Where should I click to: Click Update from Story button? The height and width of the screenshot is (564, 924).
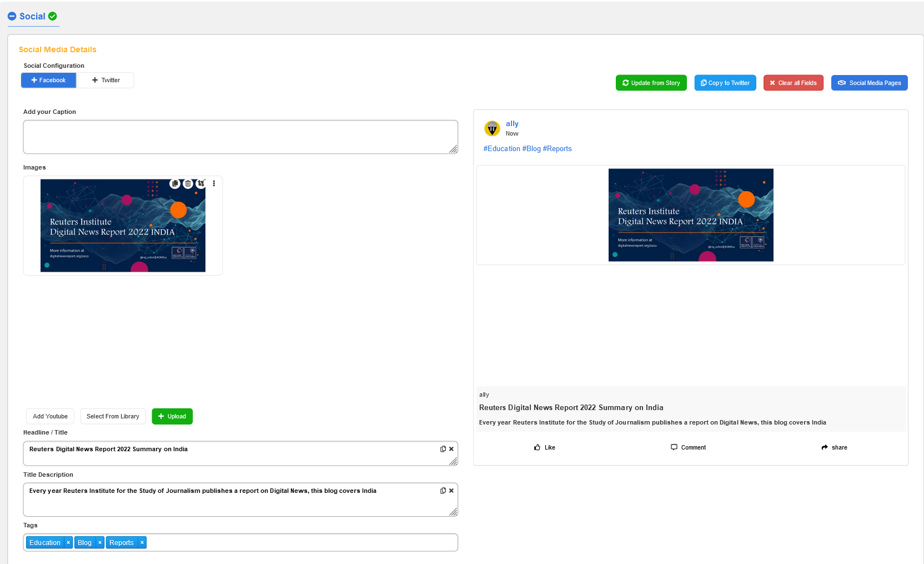pos(651,83)
